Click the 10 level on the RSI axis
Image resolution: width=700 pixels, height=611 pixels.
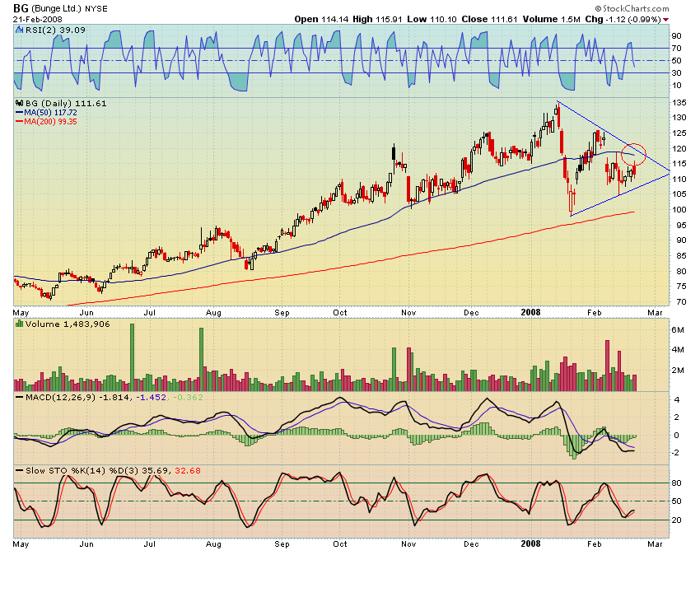676,86
